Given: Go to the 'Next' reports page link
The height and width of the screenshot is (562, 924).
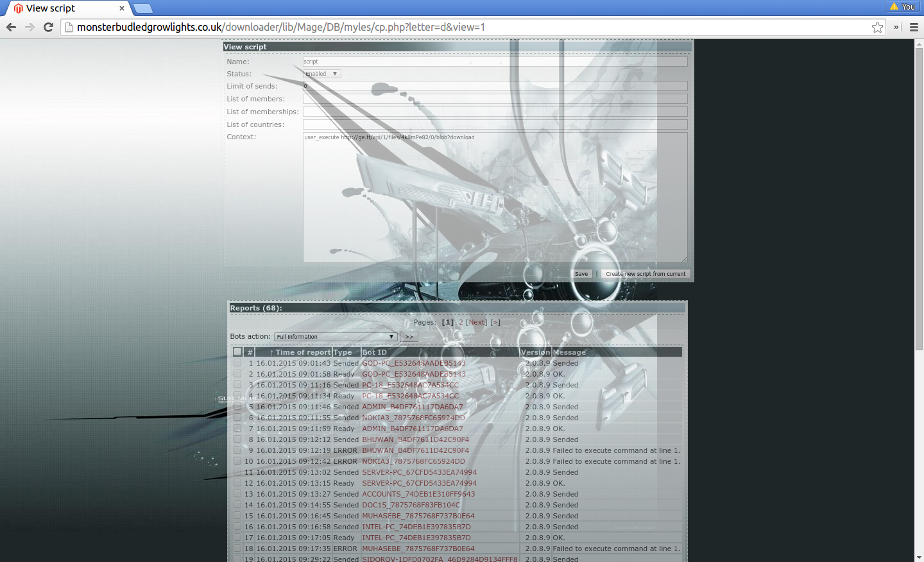Looking at the screenshot, I should (477, 323).
